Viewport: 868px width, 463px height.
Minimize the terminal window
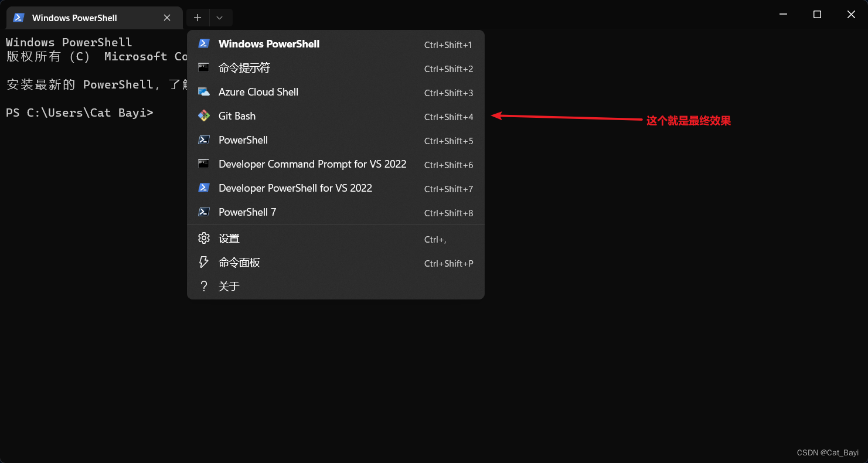783,15
